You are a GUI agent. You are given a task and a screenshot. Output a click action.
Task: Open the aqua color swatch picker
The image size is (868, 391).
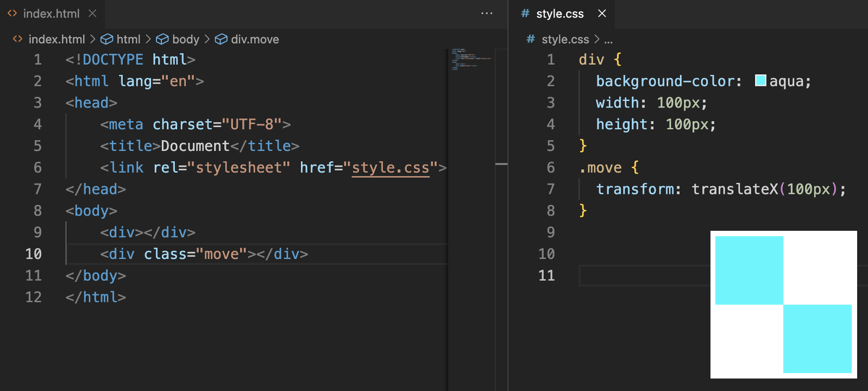pyautogui.click(x=760, y=80)
